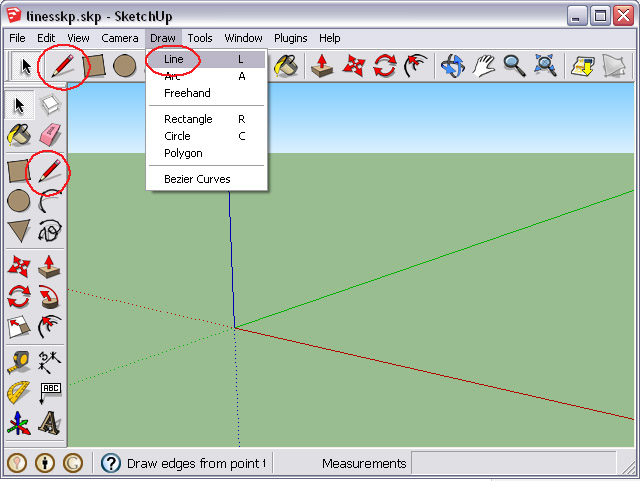
Task: Click the credits person status icon
Action: 45,463
